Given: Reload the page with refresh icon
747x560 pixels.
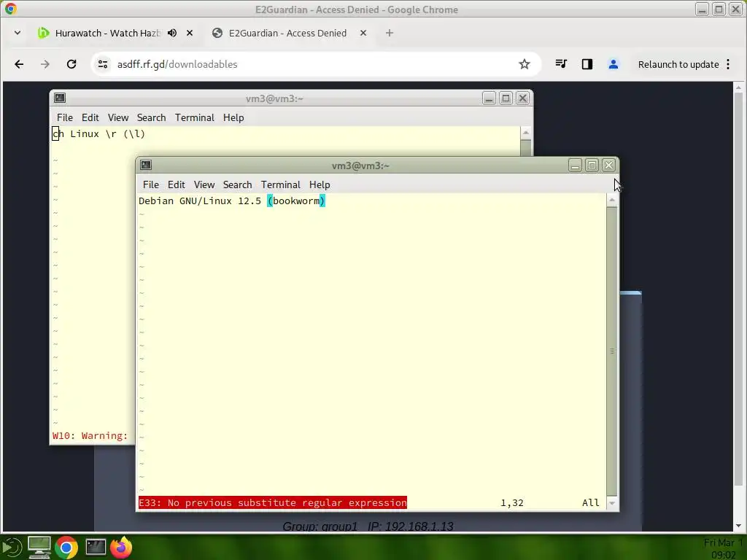Looking at the screenshot, I should [71, 64].
